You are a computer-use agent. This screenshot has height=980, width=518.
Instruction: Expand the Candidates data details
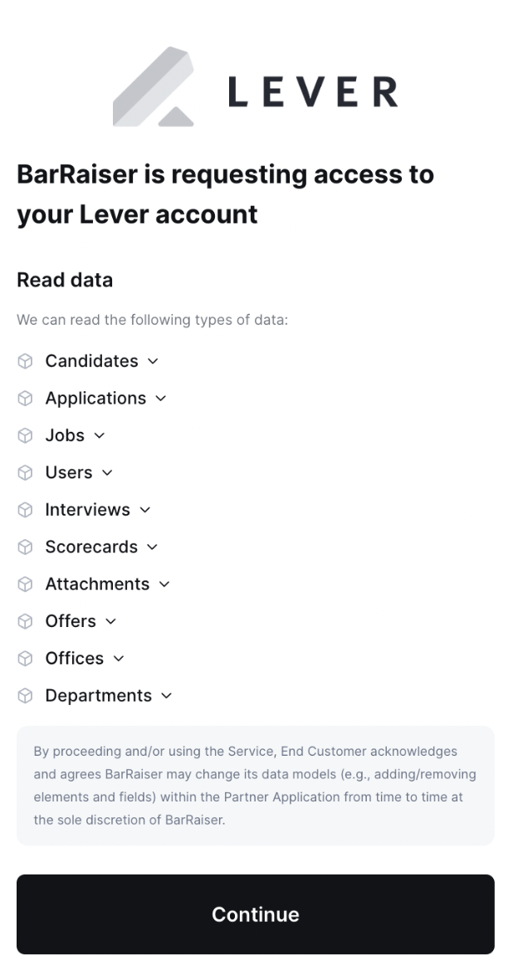153,361
